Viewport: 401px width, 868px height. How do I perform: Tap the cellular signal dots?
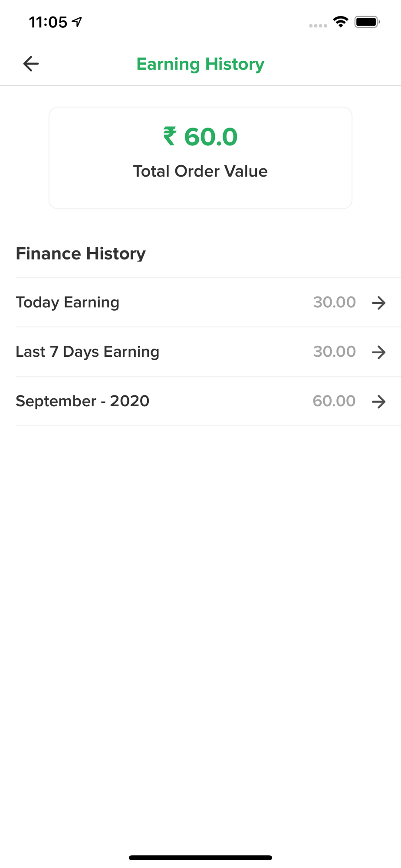(x=318, y=26)
